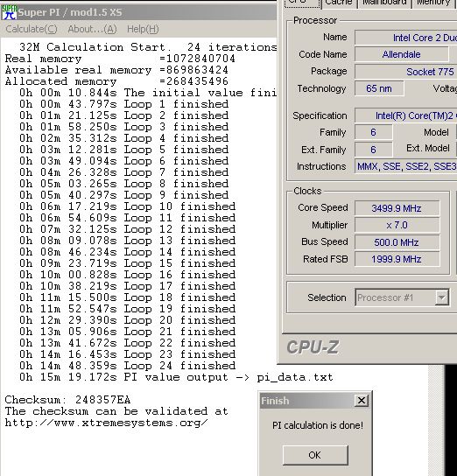This screenshot has height=476, width=457.
Task: Open the Calculate(C) menu
Action: 32,29
